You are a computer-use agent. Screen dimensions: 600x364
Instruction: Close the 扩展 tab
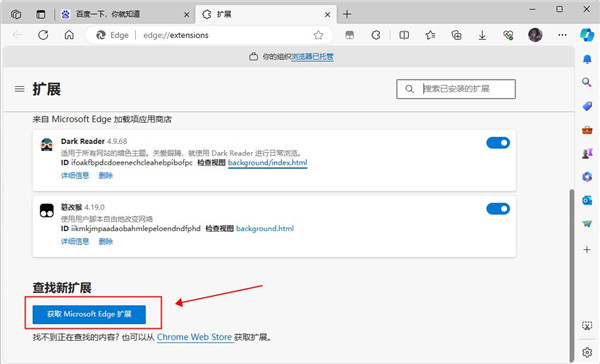328,15
